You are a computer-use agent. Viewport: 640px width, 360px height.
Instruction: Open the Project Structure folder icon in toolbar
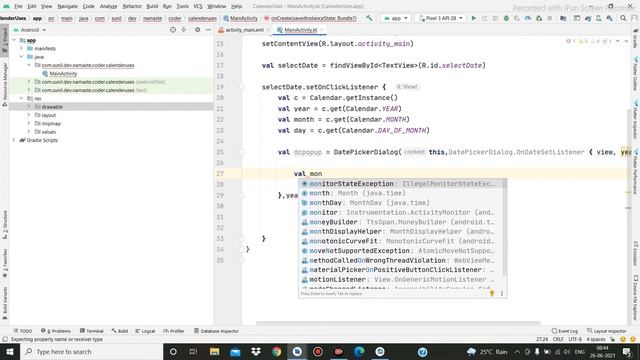(563, 18)
